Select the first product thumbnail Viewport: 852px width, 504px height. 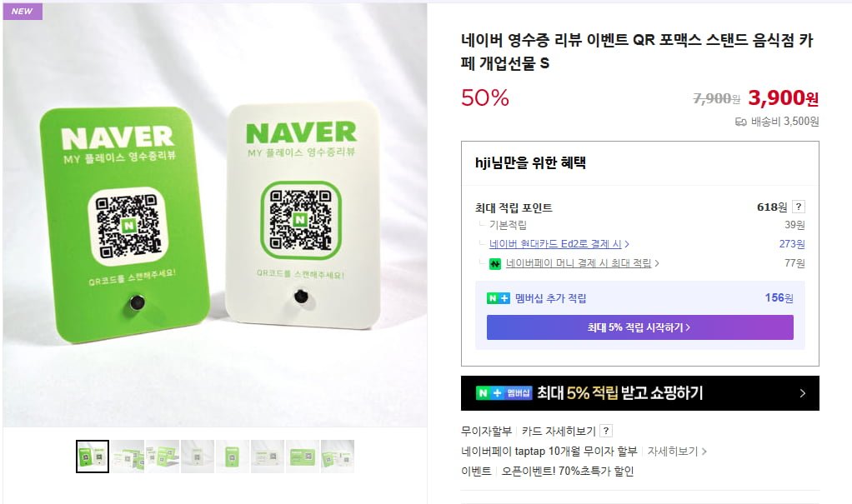pos(93,457)
